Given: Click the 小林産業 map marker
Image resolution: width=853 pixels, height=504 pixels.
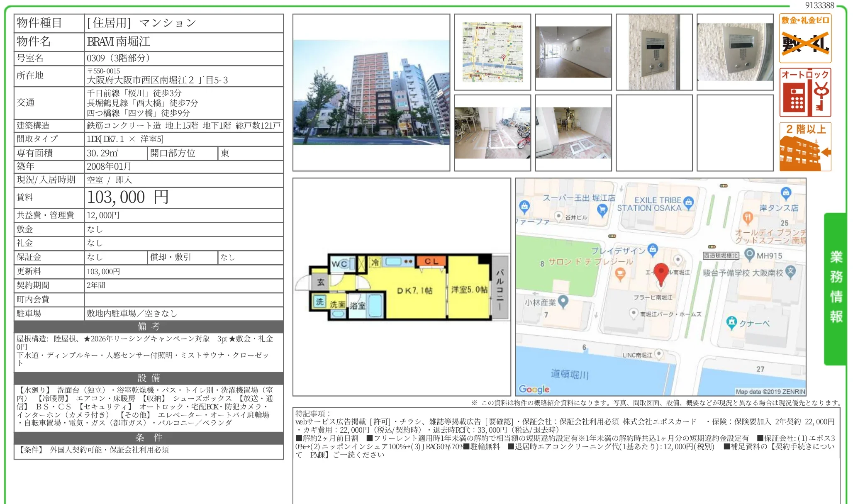Looking at the screenshot, I should (x=563, y=302).
